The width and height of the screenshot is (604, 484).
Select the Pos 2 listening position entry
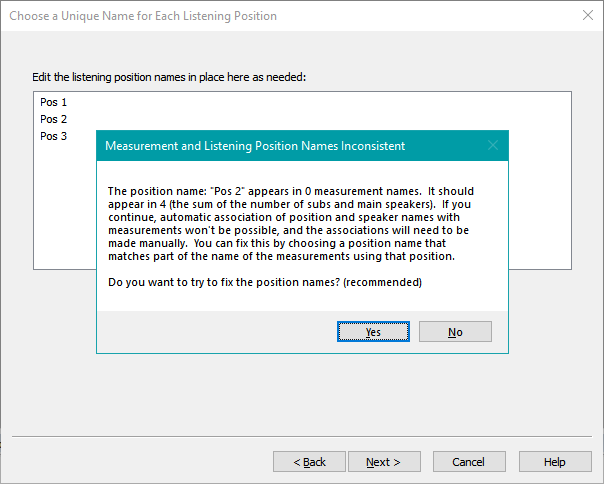click(x=54, y=119)
